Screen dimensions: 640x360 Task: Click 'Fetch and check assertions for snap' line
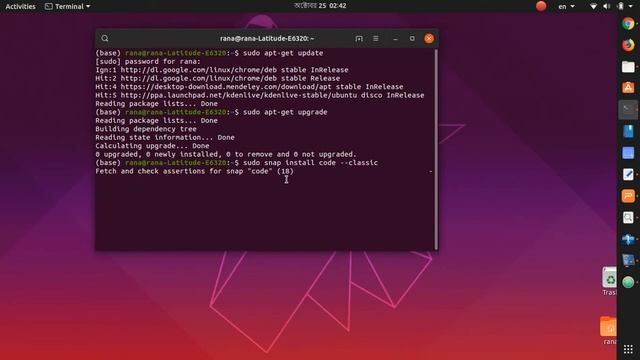pyautogui.click(x=195, y=171)
